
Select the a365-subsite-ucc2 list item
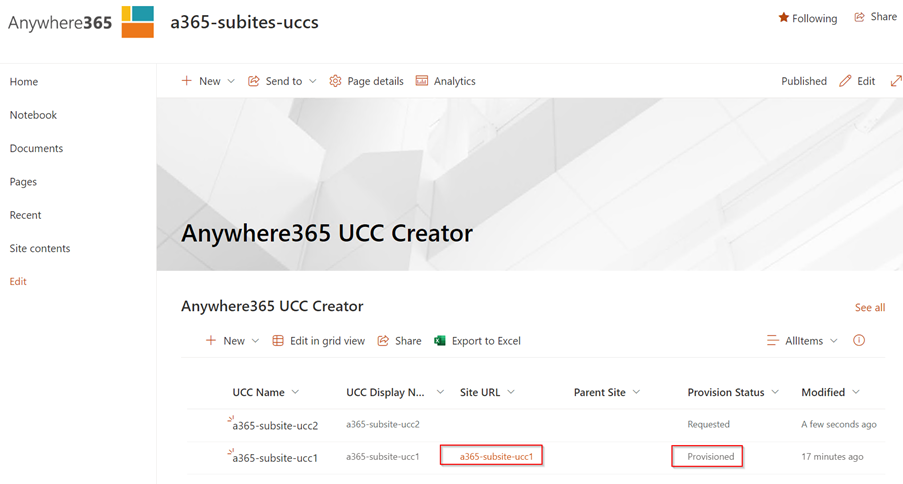pos(275,425)
